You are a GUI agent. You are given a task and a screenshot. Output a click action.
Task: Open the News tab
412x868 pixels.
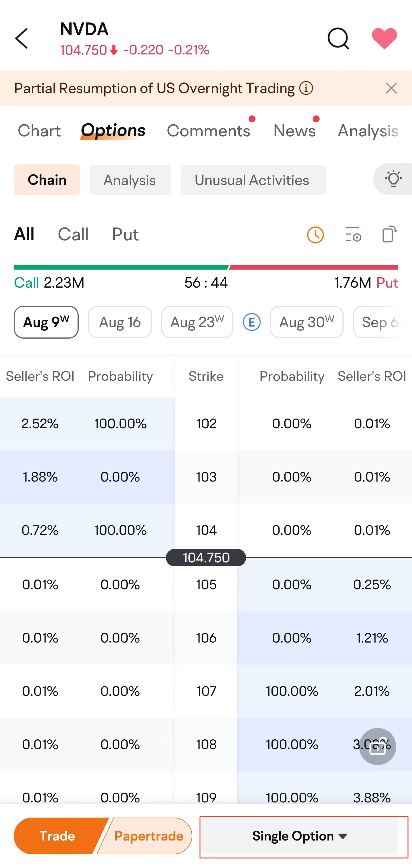(x=294, y=131)
